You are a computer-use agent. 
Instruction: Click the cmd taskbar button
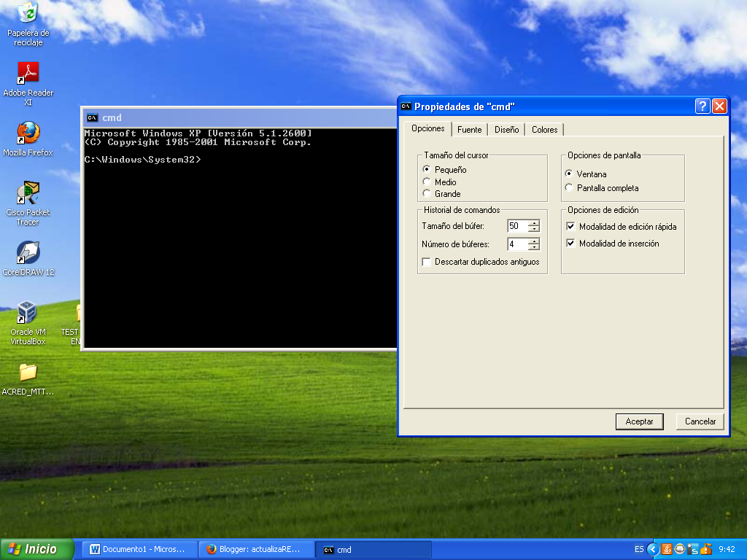pyautogui.click(x=373, y=550)
